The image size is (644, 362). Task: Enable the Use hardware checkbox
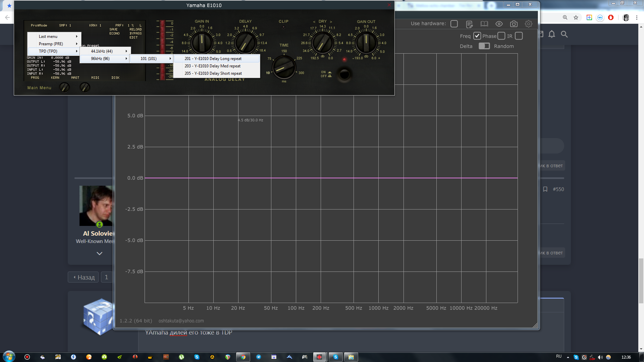click(x=454, y=24)
